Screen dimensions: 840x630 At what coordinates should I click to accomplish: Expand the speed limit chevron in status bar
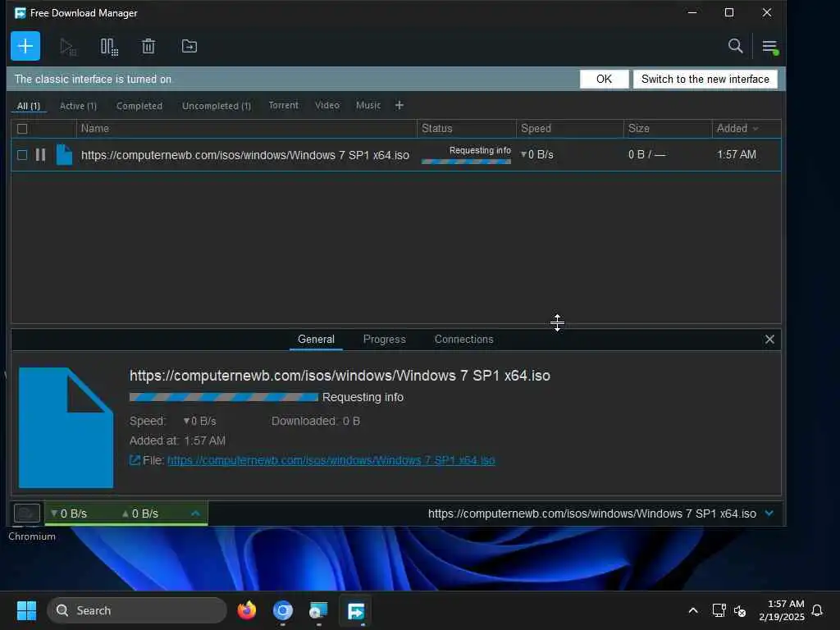[195, 514]
